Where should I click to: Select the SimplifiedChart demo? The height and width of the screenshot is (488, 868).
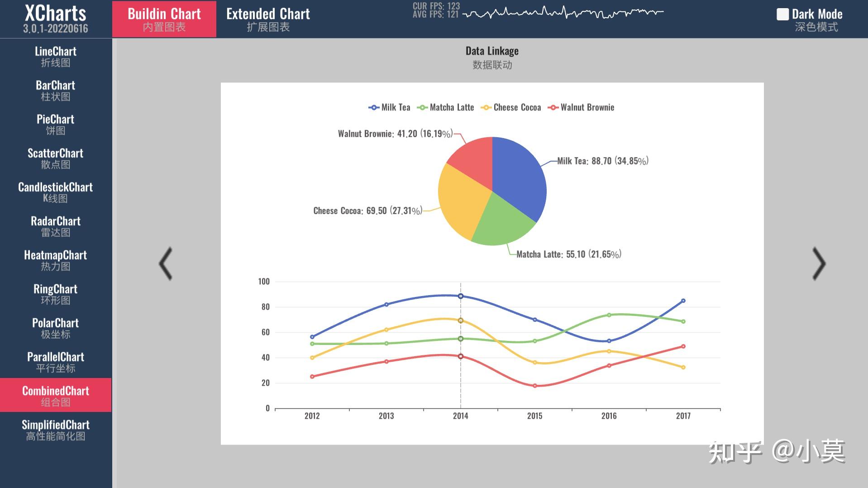55,429
